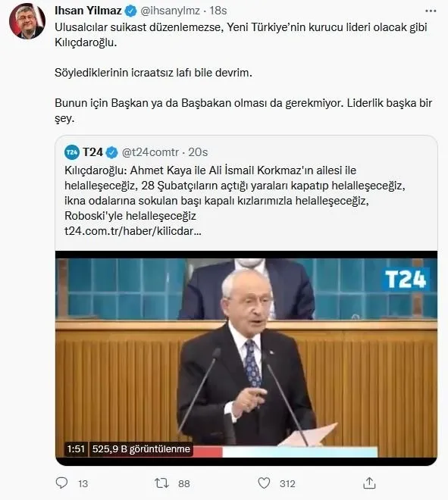Click the T24 verified badge
Image resolution: width=448 pixels, height=500 pixels.
pyautogui.click(x=111, y=152)
